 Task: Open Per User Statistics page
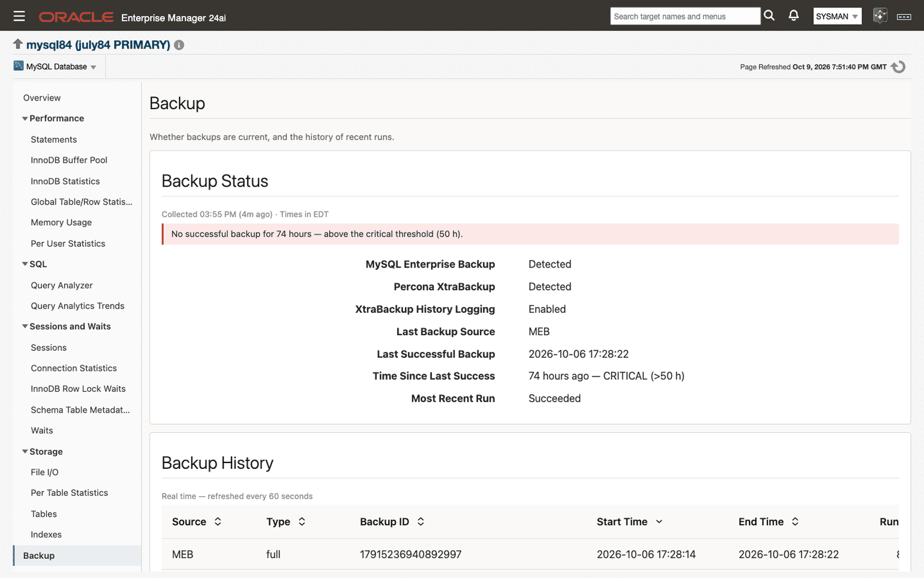point(68,243)
